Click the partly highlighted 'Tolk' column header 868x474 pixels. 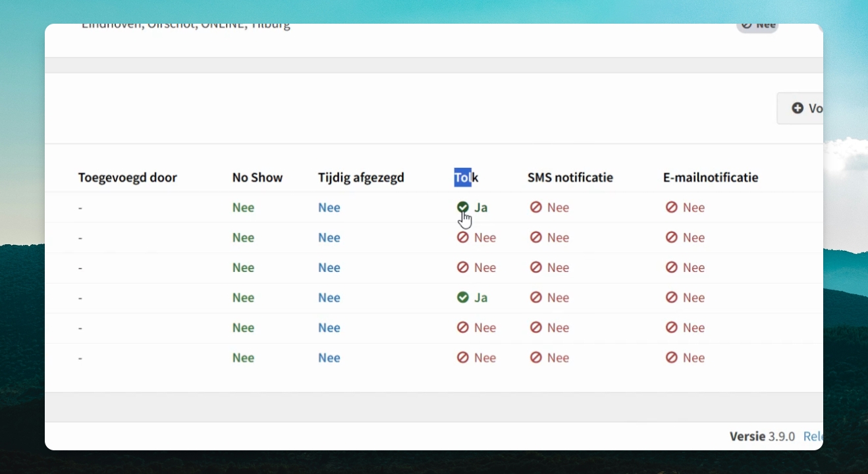tap(466, 178)
